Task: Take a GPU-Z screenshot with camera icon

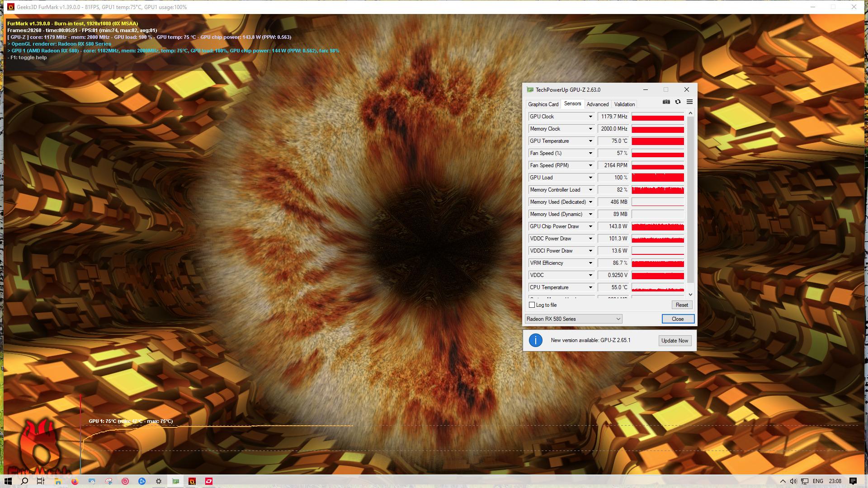Action: [666, 102]
